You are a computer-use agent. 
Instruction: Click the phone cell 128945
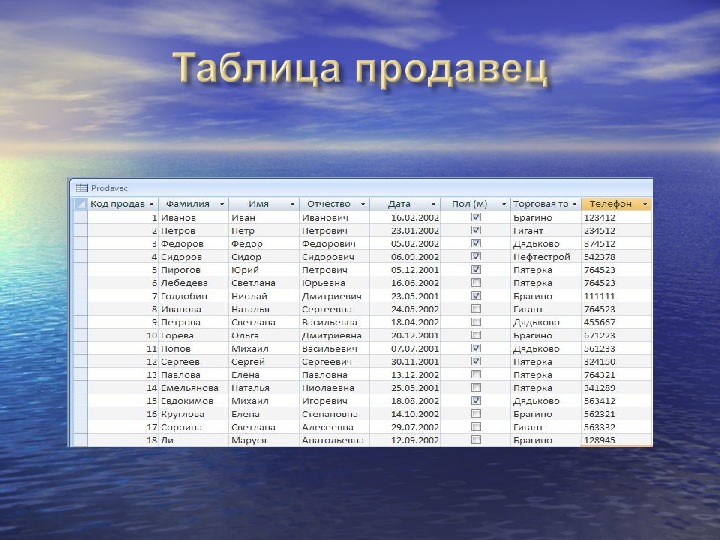click(616, 440)
